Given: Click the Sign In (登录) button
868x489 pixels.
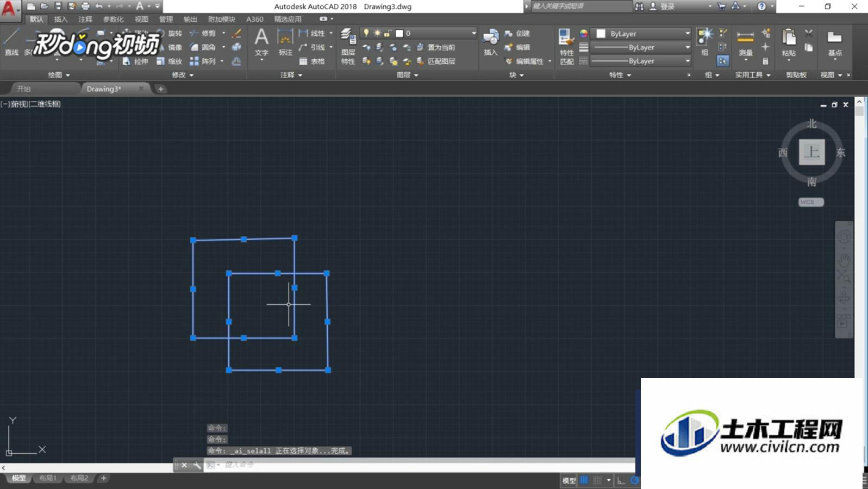Looking at the screenshot, I should click(663, 7).
